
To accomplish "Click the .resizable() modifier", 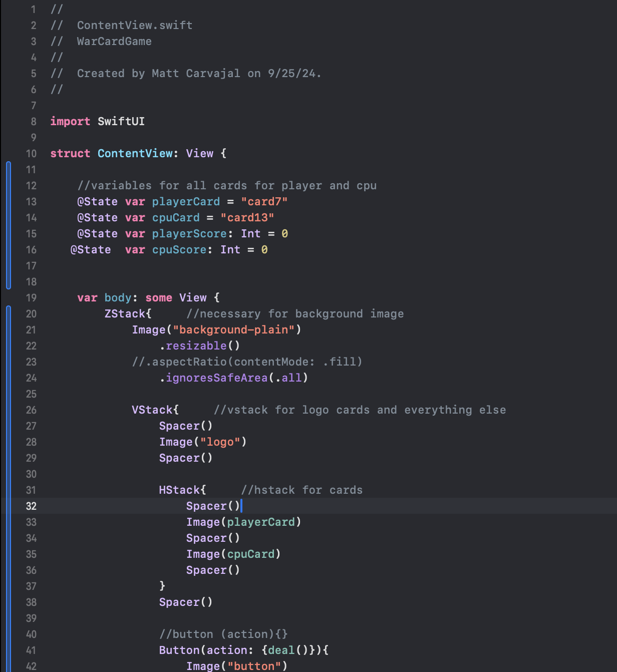I will [199, 346].
